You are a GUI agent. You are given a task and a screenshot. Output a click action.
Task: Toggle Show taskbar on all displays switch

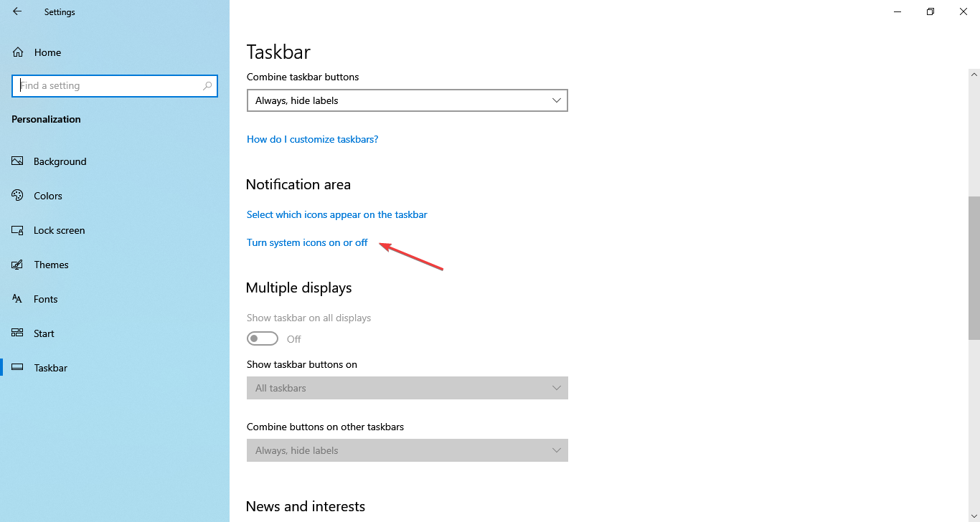263,338
